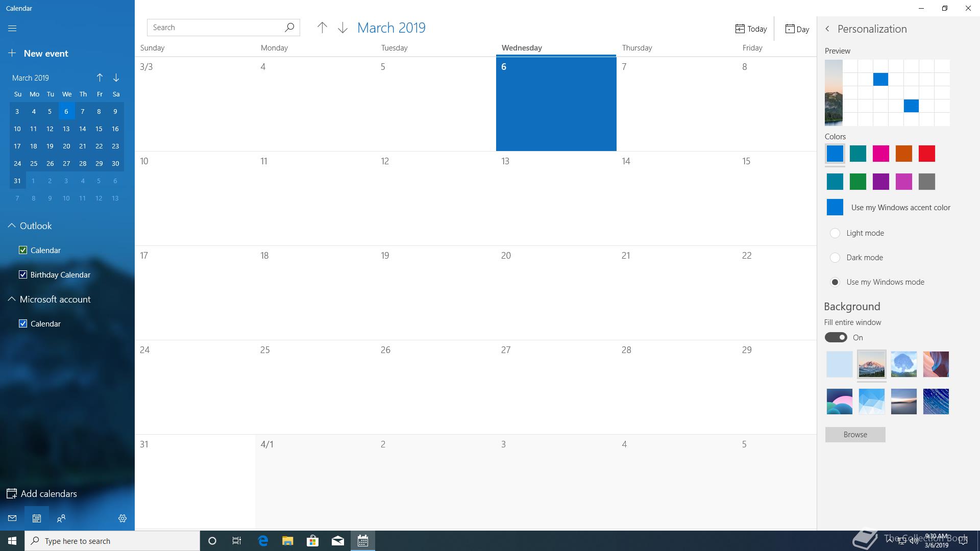Select day 15 in mini calendar

click(x=99, y=129)
